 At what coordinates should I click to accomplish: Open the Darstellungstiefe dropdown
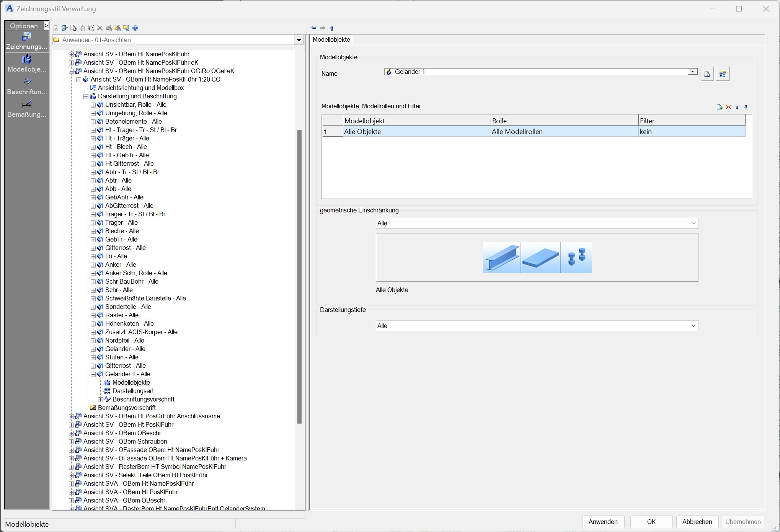coord(693,326)
